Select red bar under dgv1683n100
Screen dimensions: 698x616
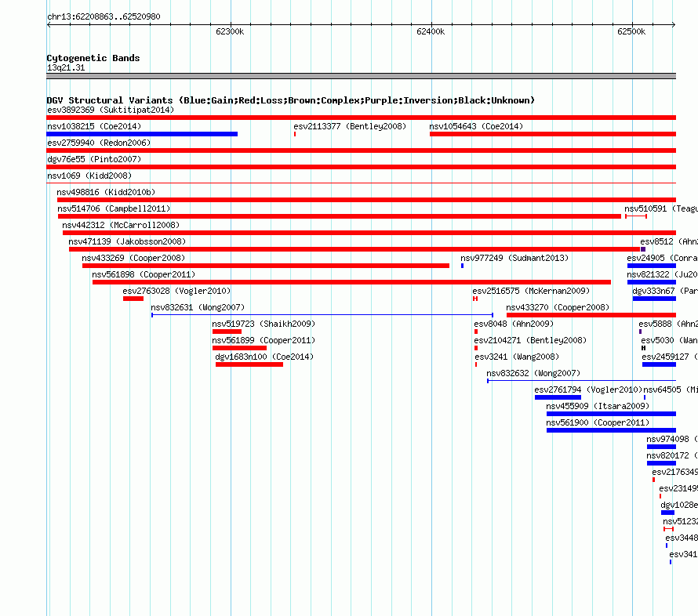249,364
